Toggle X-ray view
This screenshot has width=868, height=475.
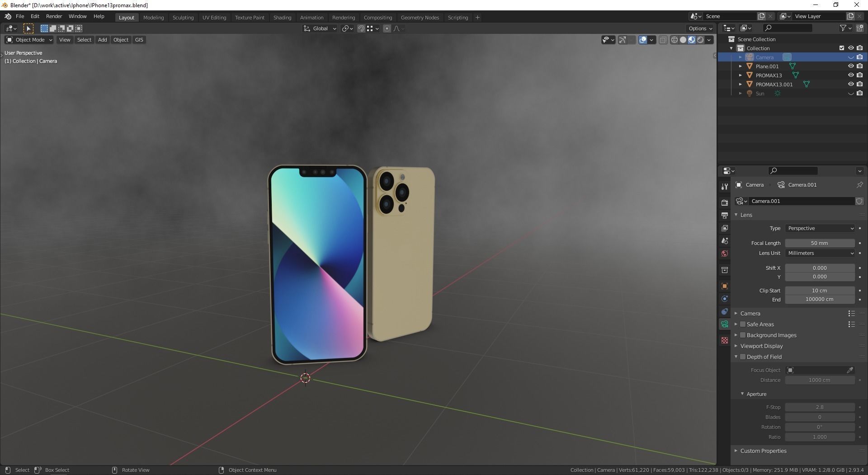663,40
